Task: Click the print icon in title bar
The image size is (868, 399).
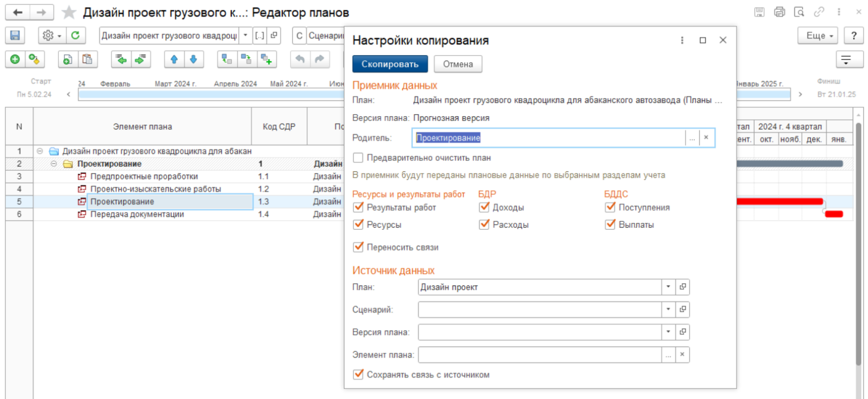Action: [779, 12]
